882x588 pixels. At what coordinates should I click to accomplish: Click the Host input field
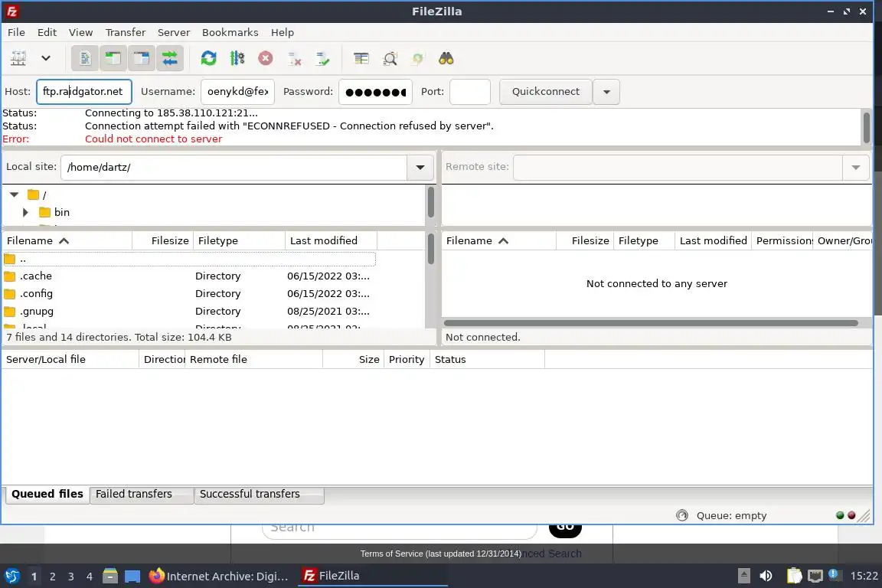pos(84,92)
